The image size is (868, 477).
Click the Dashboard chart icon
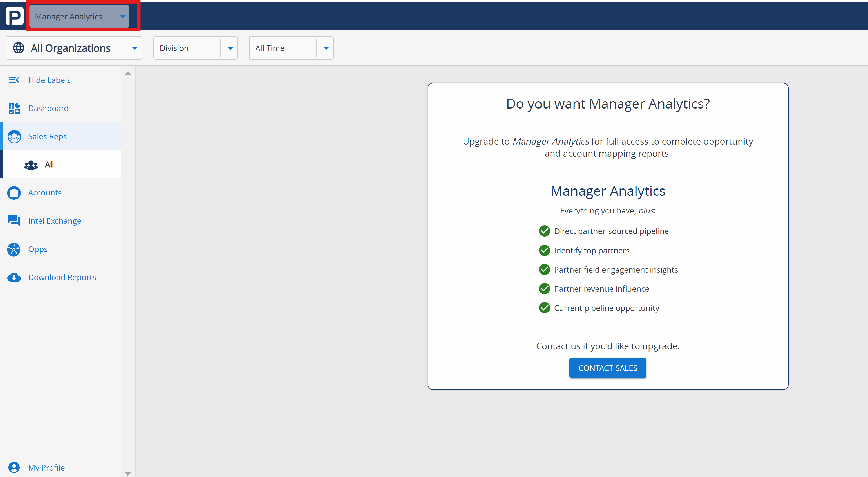tap(14, 108)
